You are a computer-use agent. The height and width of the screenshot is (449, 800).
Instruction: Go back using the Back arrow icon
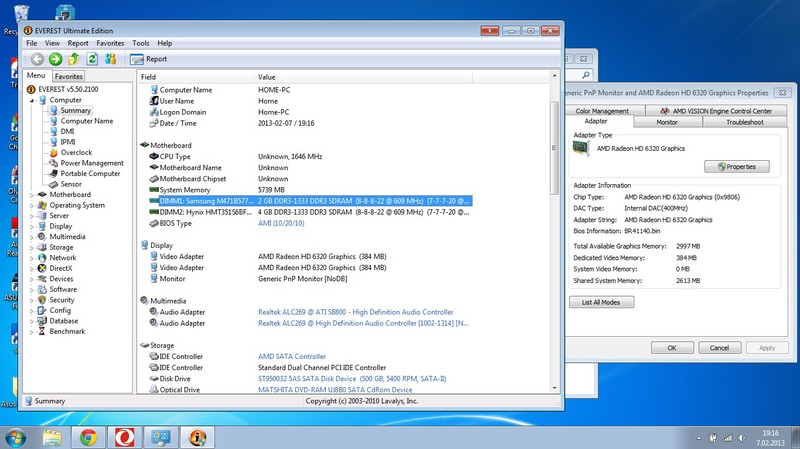(x=37, y=59)
